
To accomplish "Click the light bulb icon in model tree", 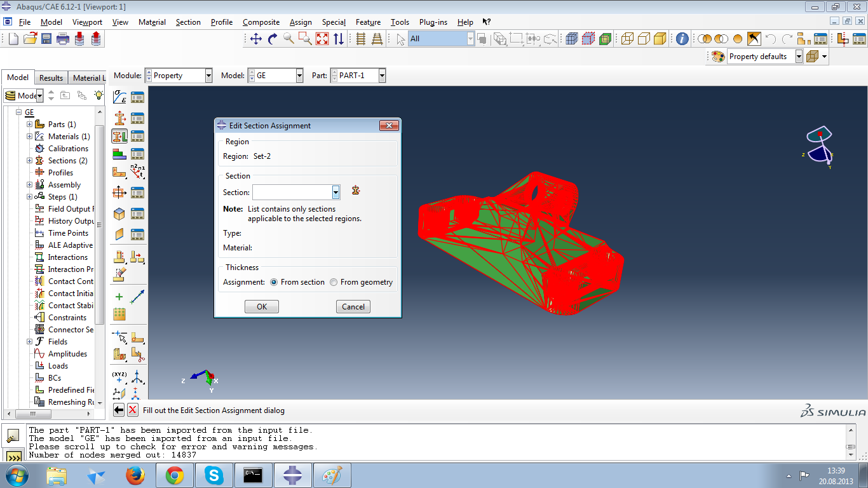I will coord(98,95).
